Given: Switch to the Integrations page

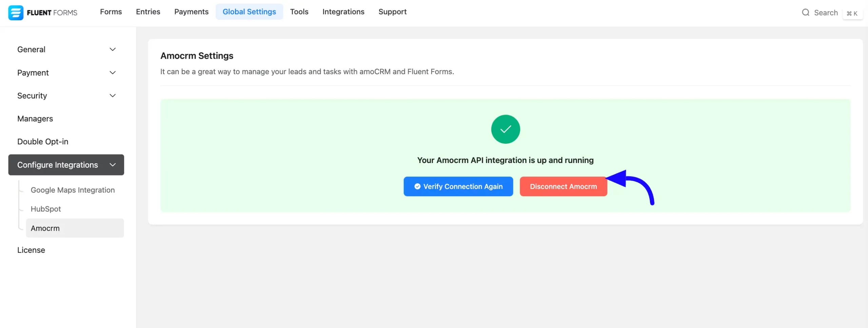Looking at the screenshot, I should tap(343, 12).
